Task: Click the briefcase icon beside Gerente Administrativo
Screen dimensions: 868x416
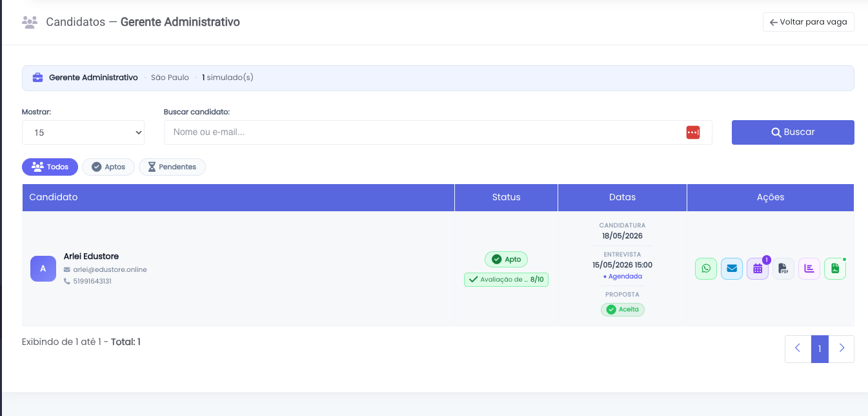Action: pyautogui.click(x=37, y=78)
